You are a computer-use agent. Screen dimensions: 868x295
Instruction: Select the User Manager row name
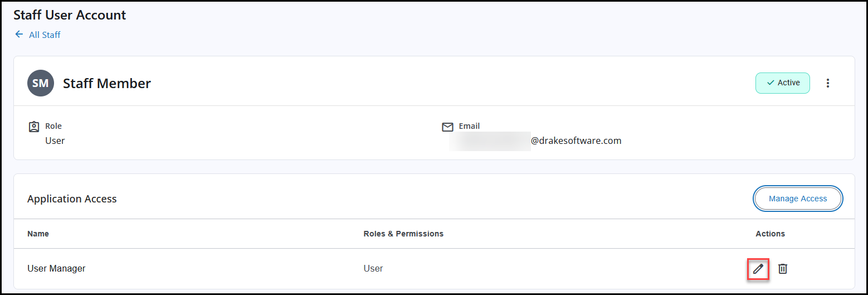coord(56,269)
